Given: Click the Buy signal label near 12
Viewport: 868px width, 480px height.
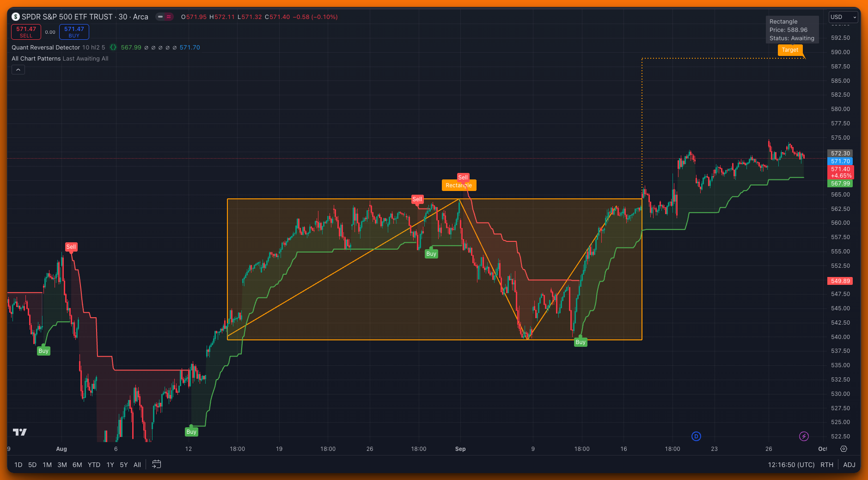Looking at the screenshot, I should (191, 432).
